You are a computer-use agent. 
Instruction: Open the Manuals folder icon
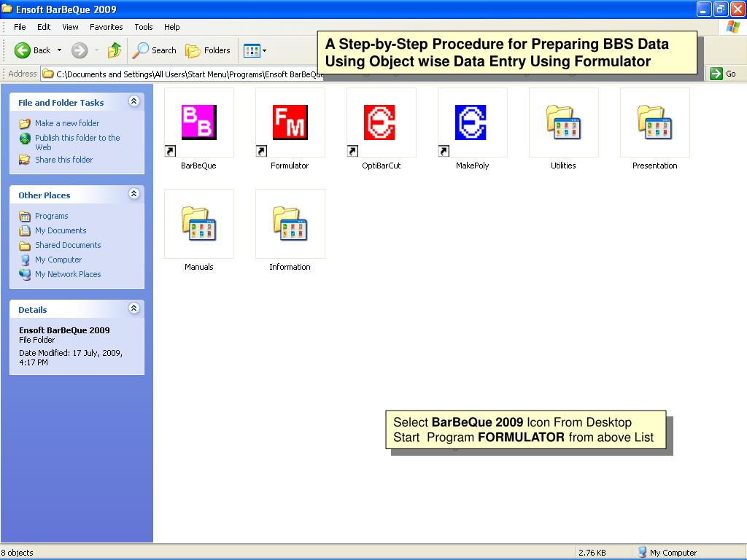[199, 224]
